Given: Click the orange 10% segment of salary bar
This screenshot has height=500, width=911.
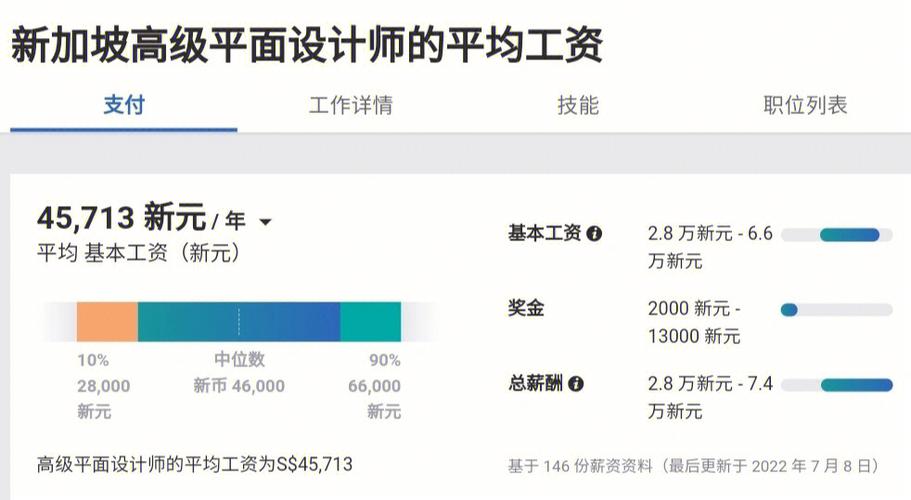Looking at the screenshot, I should [x=107, y=322].
